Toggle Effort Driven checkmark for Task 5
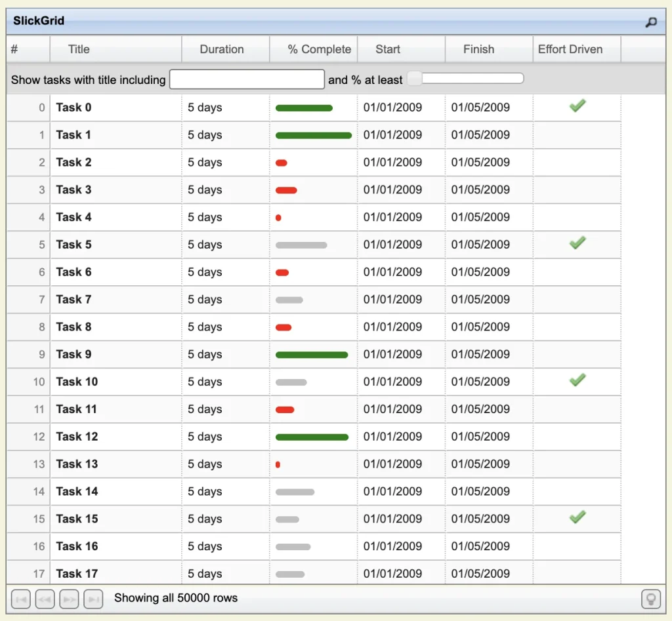672x621 pixels. coord(577,243)
